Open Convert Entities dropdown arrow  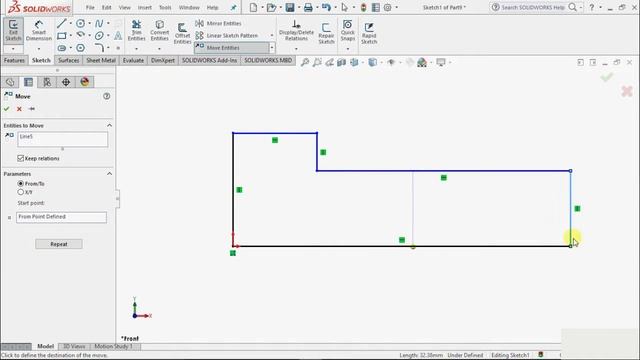(x=159, y=49)
